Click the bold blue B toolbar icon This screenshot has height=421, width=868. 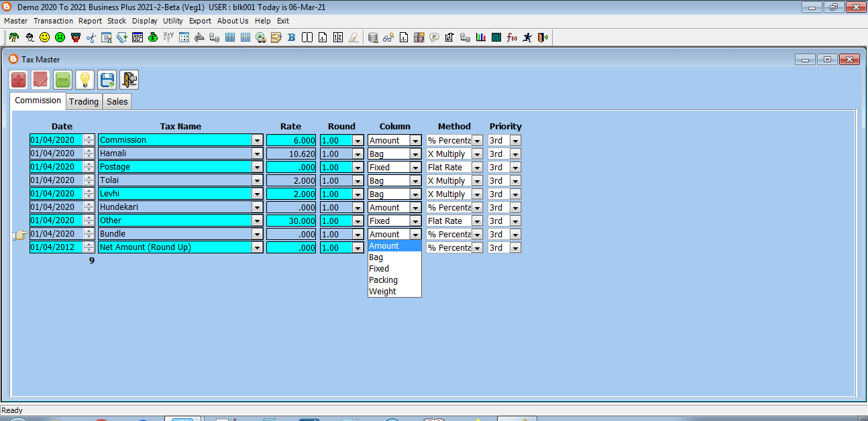pyautogui.click(x=291, y=38)
